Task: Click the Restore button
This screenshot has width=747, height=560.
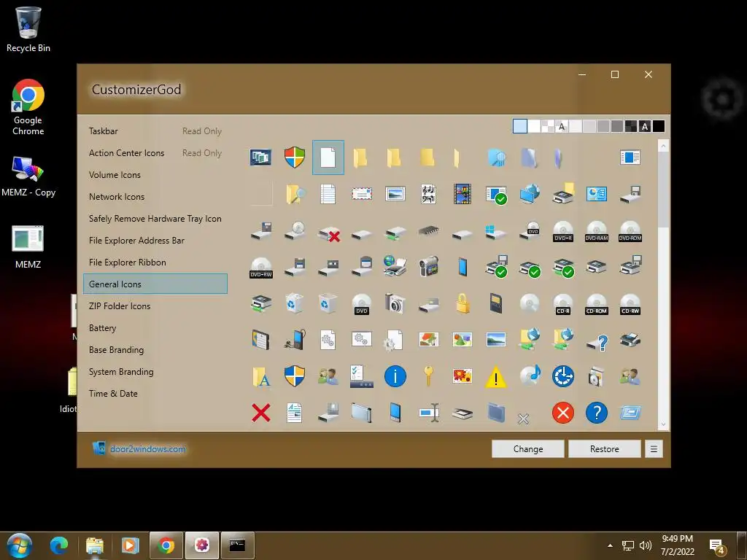Action: 605,449
